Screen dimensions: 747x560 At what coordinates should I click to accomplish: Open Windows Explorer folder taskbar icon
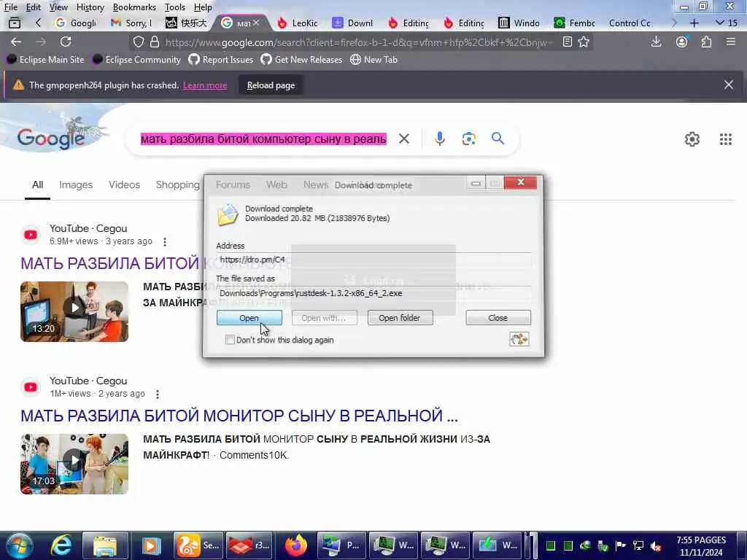click(105, 545)
